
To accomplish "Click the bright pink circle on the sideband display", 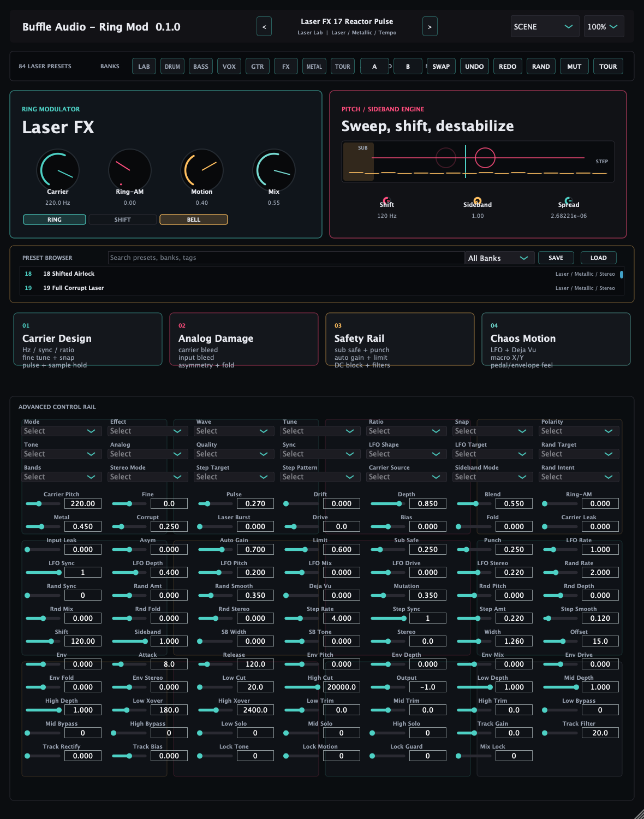I will tap(485, 158).
